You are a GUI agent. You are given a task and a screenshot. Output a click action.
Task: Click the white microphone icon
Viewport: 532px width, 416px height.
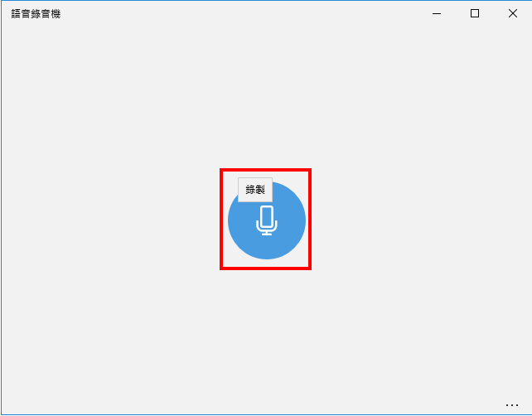tap(267, 220)
